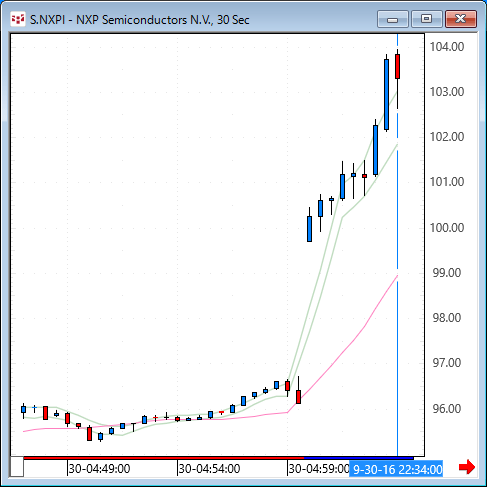The image size is (487, 487).
Task: Click the red scroll-right arrow icon
Action: tap(467, 467)
